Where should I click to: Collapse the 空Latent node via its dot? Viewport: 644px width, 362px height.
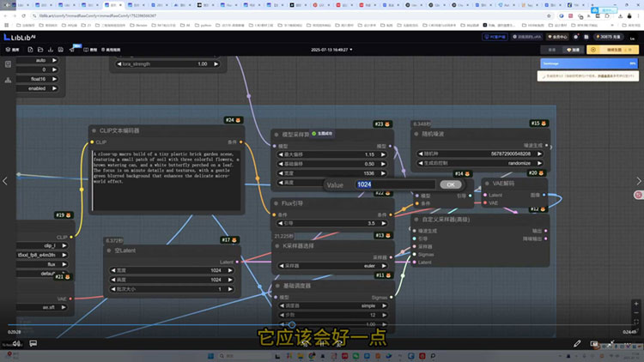pyautogui.click(x=108, y=250)
